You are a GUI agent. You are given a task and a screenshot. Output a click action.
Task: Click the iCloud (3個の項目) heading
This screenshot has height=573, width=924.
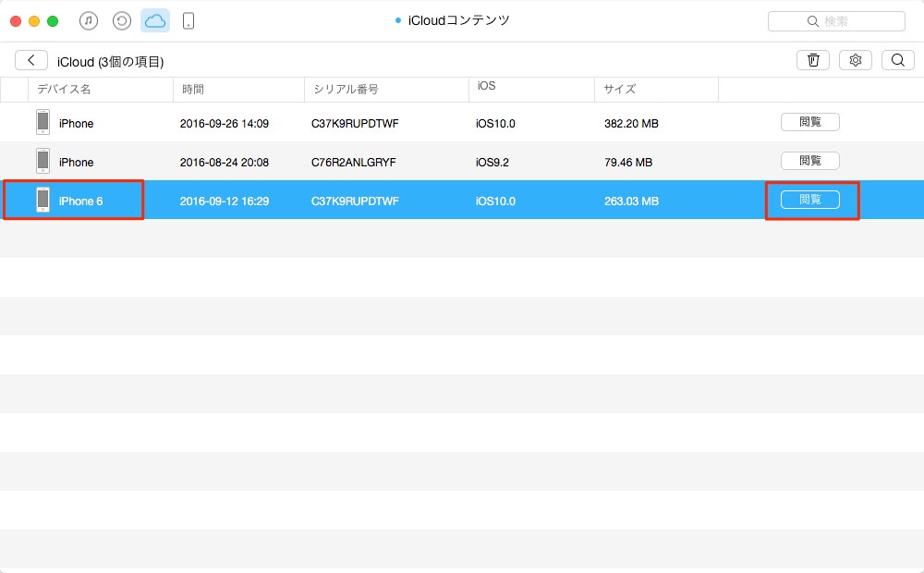pyautogui.click(x=110, y=62)
